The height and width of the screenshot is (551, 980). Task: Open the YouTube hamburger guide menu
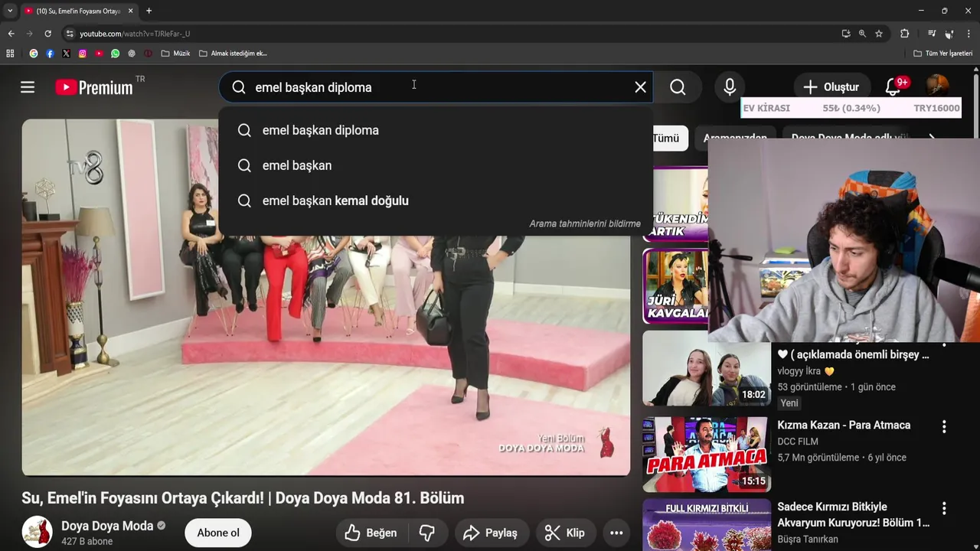[28, 87]
